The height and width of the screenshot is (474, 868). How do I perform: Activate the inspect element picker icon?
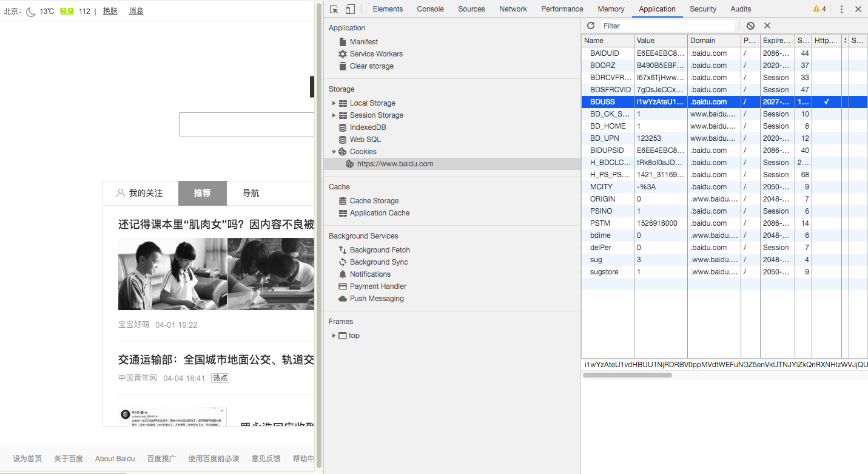[x=334, y=9]
